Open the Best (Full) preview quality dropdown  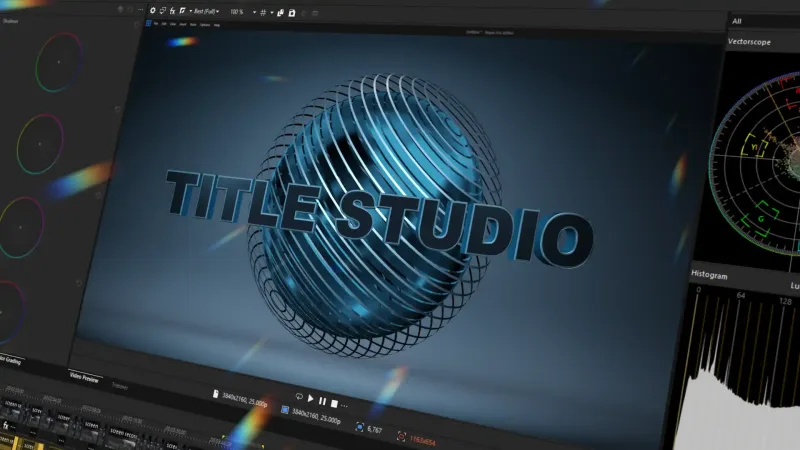click(206, 11)
